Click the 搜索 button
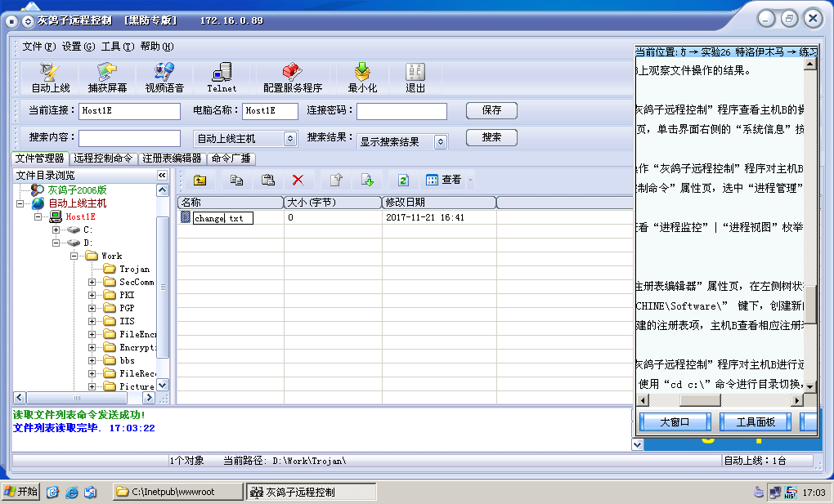 (491, 137)
